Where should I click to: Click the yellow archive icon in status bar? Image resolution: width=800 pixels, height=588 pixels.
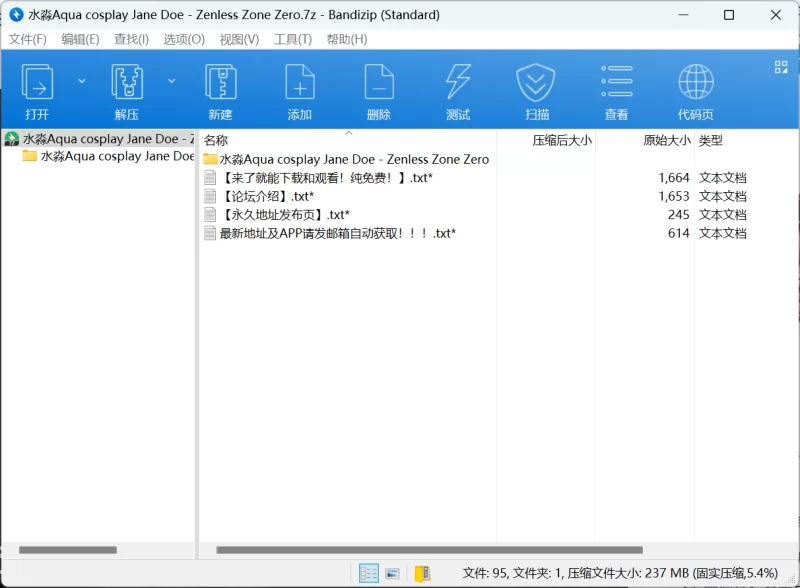coord(422,573)
